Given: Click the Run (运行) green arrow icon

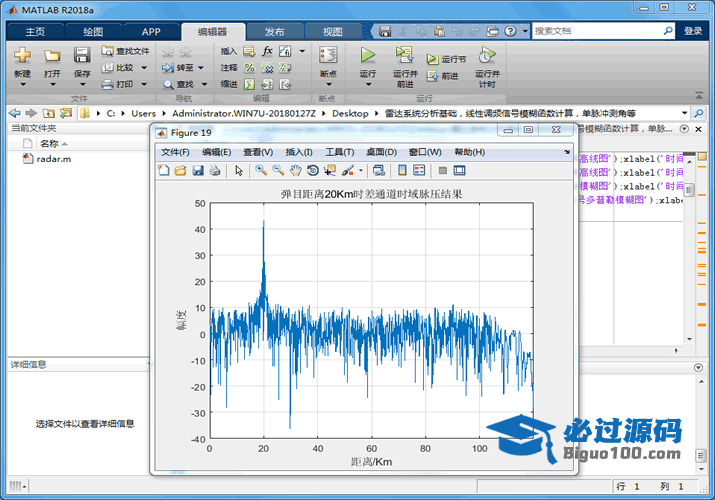Looking at the screenshot, I should pyautogui.click(x=368, y=56).
